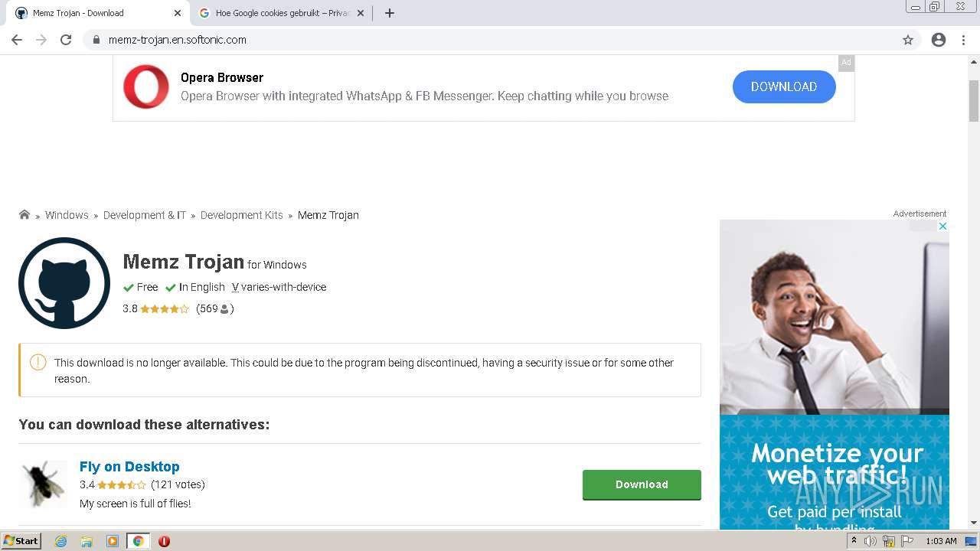Open Opera from taskbar

164,541
